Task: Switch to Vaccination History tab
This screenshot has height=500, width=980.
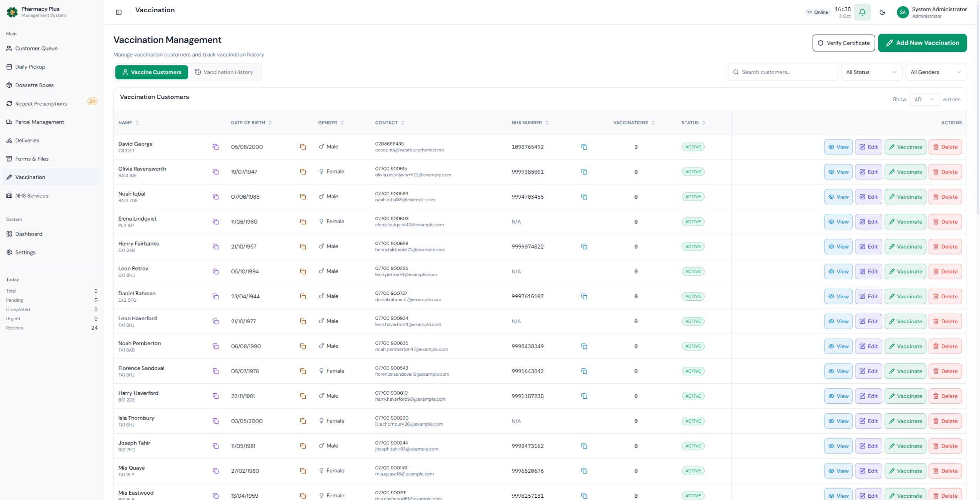Action: (224, 72)
